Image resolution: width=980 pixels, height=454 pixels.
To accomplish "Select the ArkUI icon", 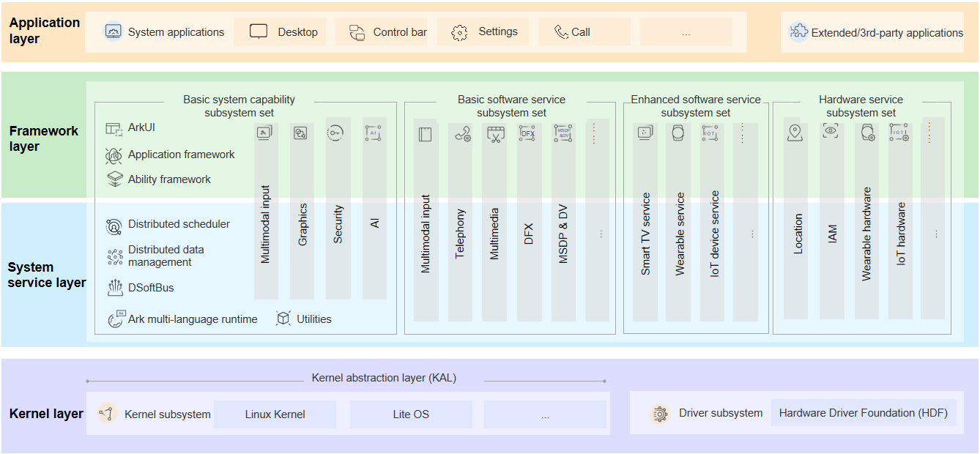I will click(114, 129).
